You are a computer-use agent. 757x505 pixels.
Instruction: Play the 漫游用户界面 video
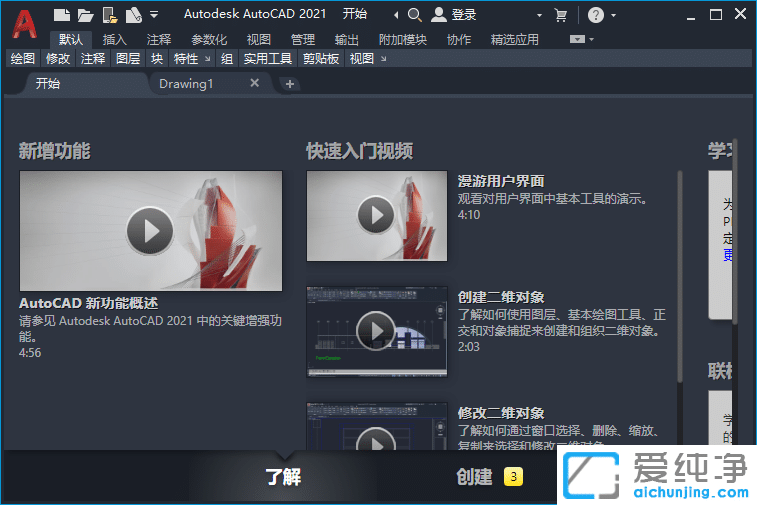(376, 215)
